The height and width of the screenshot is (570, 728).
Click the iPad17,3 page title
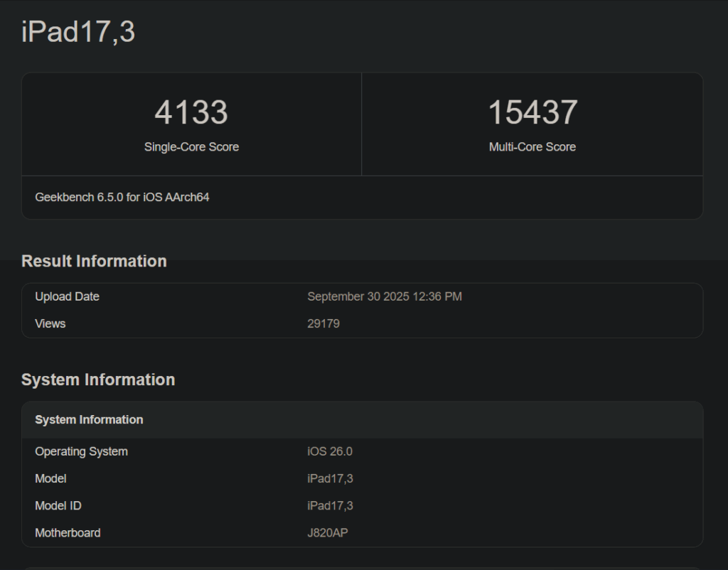(x=78, y=32)
